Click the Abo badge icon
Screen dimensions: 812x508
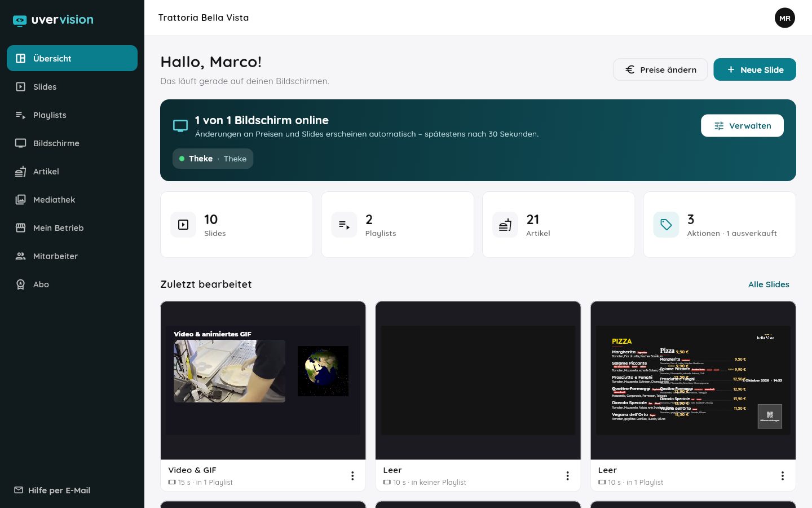click(x=20, y=284)
